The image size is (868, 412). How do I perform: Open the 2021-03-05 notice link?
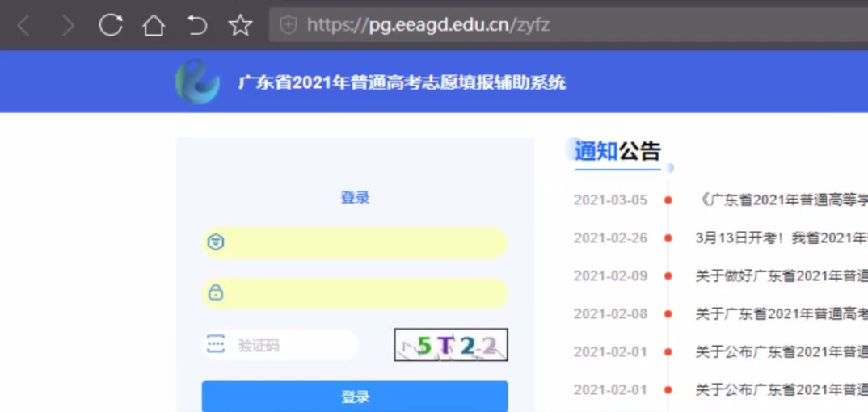(x=781, y=200)
